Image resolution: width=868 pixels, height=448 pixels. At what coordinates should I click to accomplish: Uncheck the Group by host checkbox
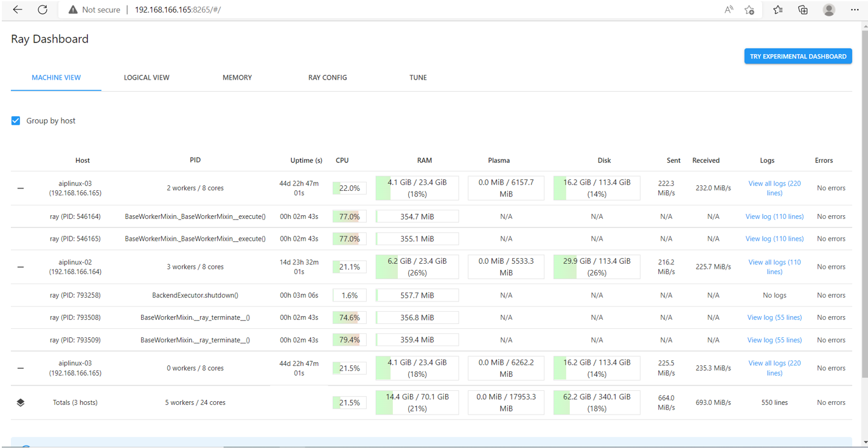click(16, 121)
